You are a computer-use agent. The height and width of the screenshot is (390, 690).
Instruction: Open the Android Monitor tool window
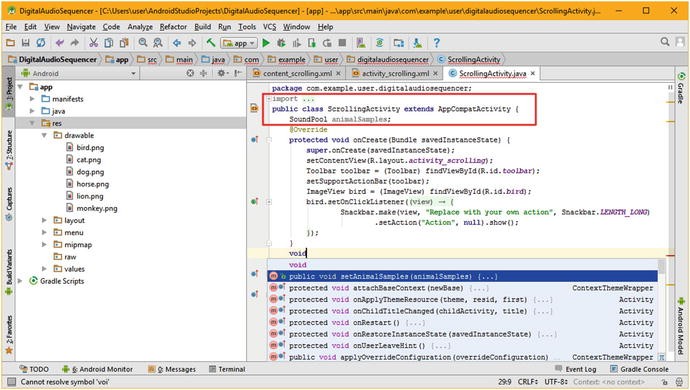click(x=98, y=369)
